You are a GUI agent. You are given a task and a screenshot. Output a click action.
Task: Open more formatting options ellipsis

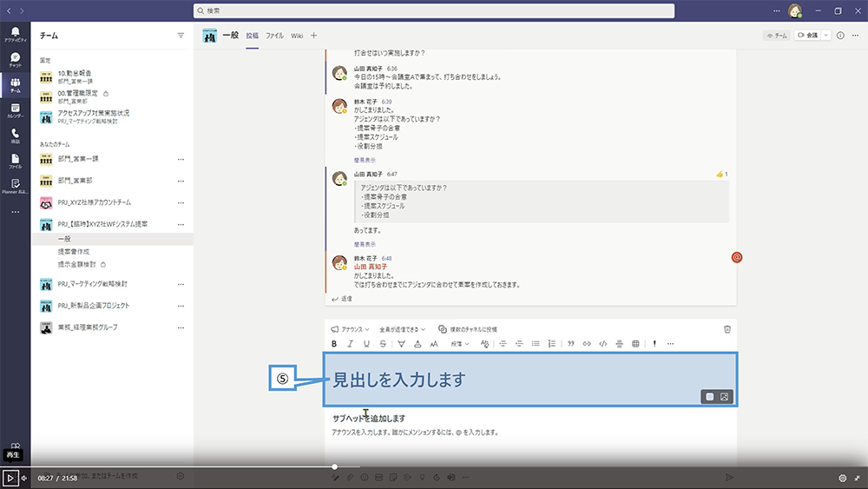[x=670, y=344]
